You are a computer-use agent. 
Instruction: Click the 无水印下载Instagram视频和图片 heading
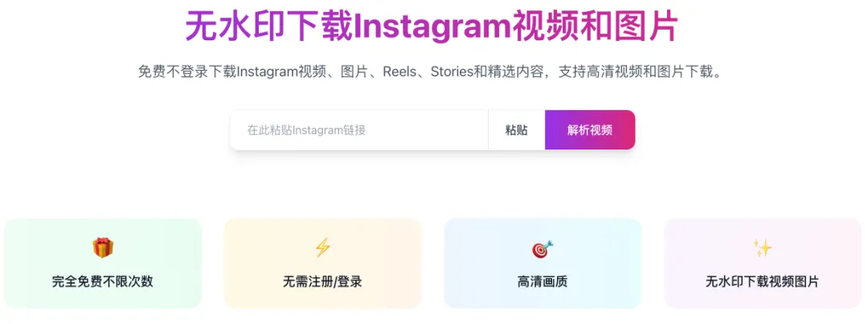pos(432,26)
